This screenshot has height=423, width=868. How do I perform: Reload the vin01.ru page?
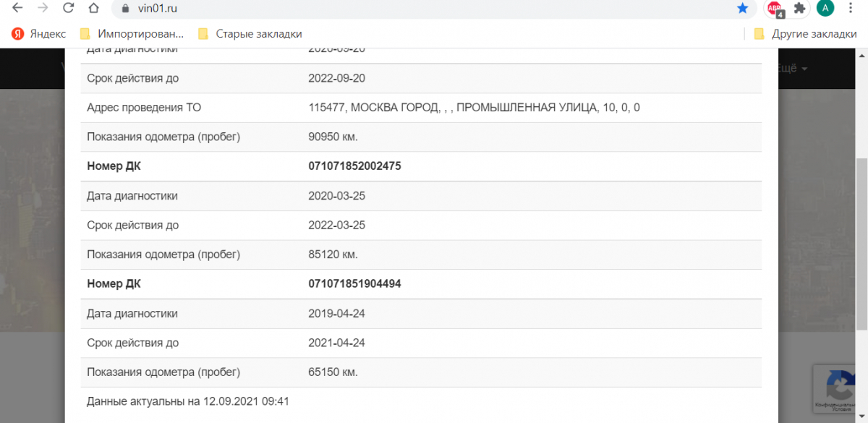coord(68,9)
